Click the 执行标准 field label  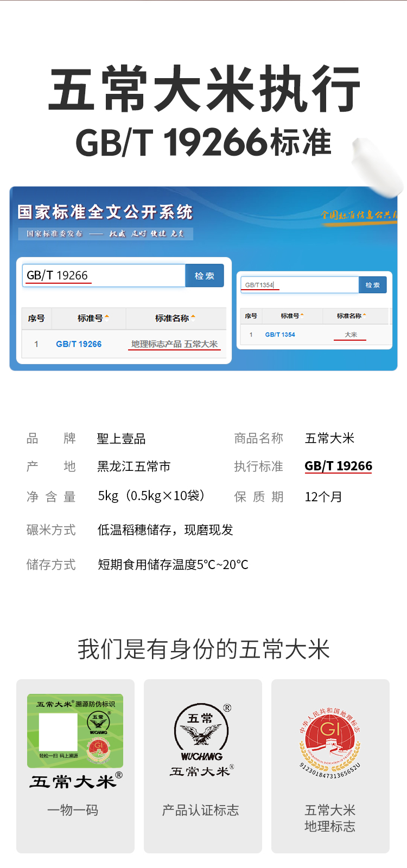point(259,467)
